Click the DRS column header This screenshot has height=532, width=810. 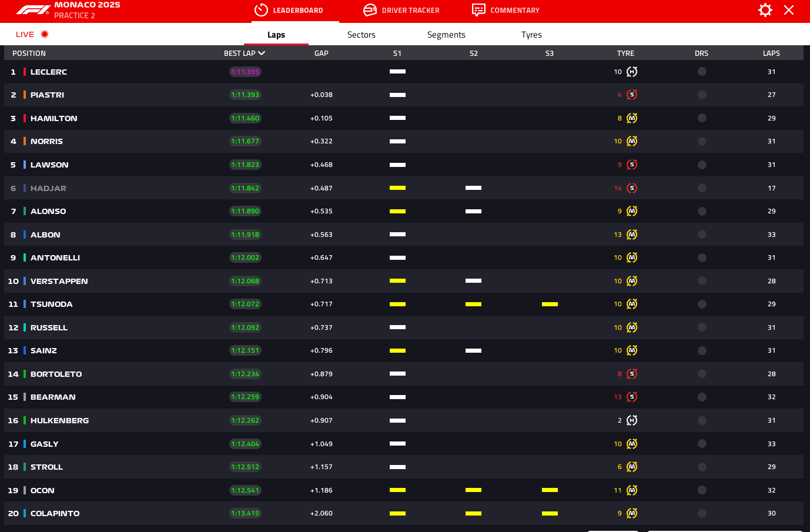[x=701, y=53]
